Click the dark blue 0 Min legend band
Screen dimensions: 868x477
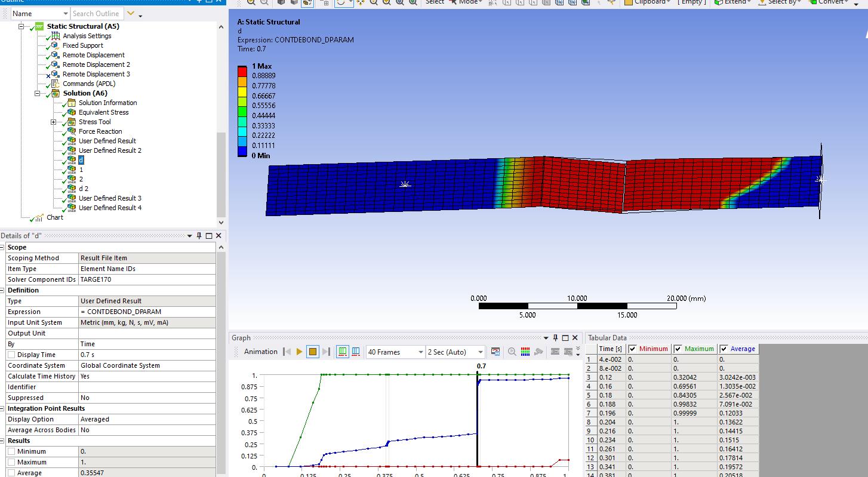tap(242, 152)
